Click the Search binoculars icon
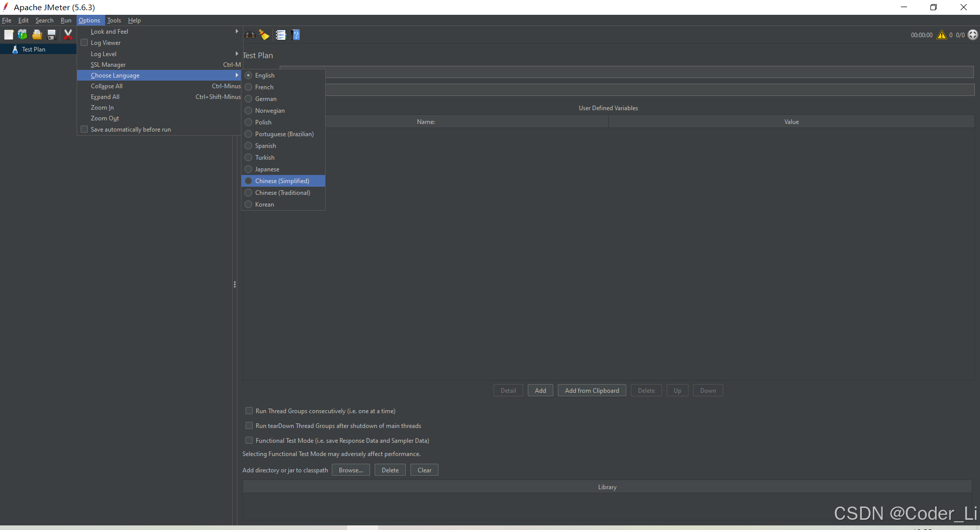This screenshot has height=530, width=980. coord(250,35)
